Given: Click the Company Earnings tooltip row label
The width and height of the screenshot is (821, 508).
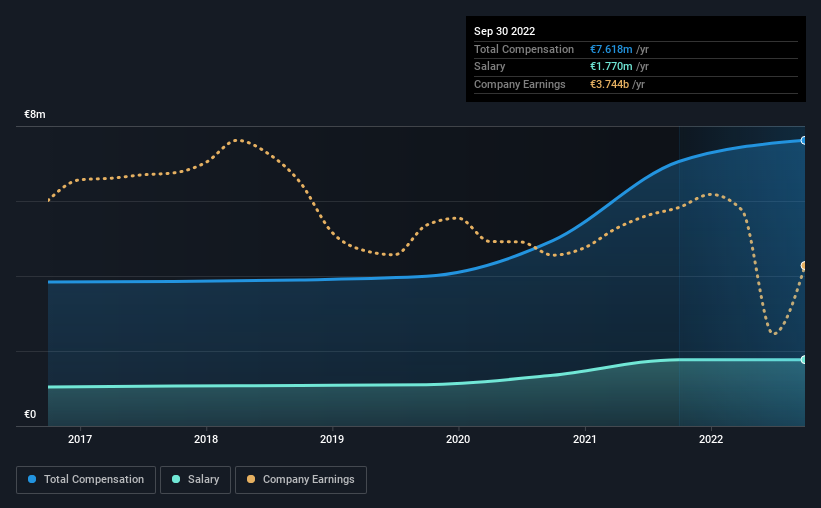Looking at the screenshot, I should (x=520, y=84).
